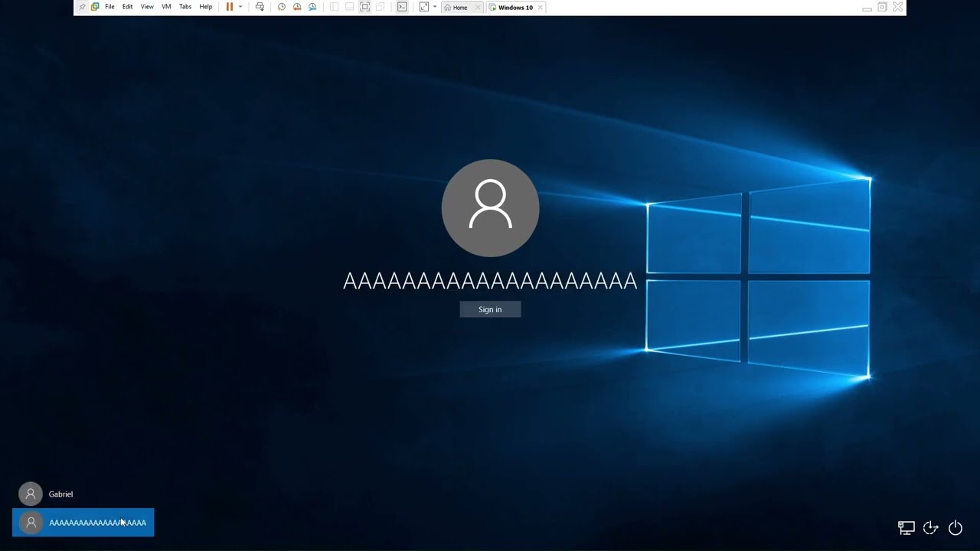Screen dimensions: 980x551
Task: Close the Home tab
Action: pos(478,8)
